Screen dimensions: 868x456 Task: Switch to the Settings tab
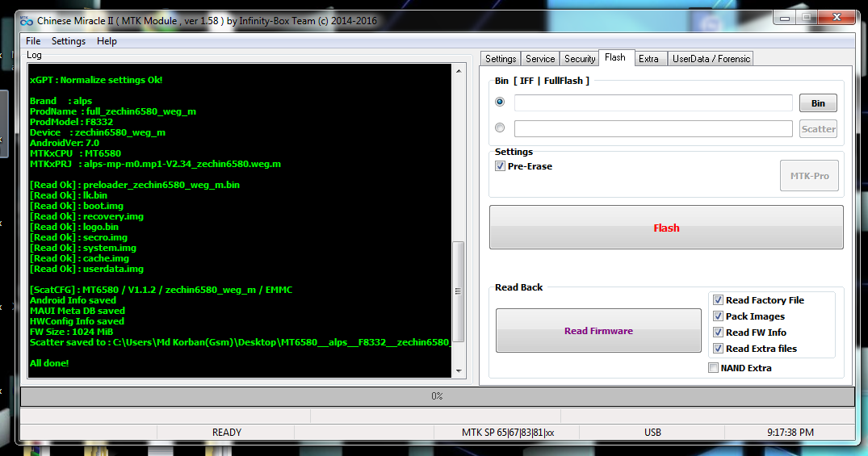click(501, 59)
